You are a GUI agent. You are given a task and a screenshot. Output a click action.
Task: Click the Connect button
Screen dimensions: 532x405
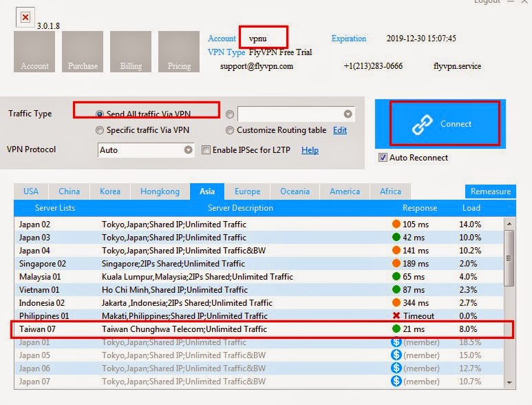440,124
